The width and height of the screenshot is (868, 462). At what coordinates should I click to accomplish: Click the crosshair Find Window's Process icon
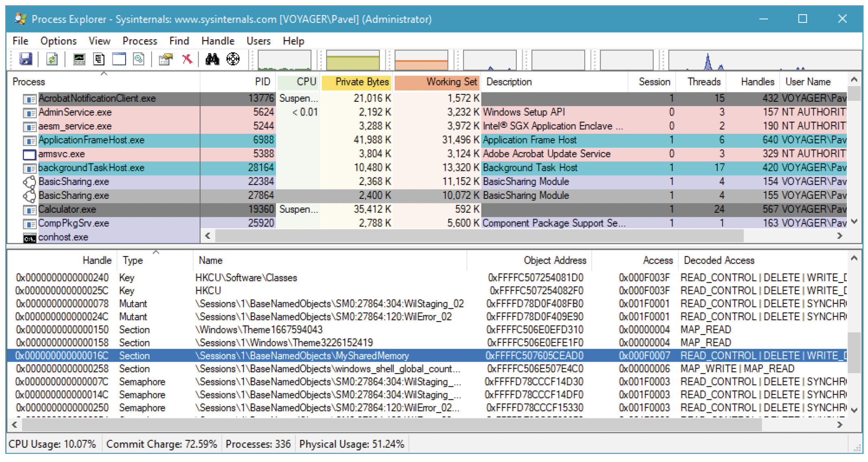click(x=233, y=59)
